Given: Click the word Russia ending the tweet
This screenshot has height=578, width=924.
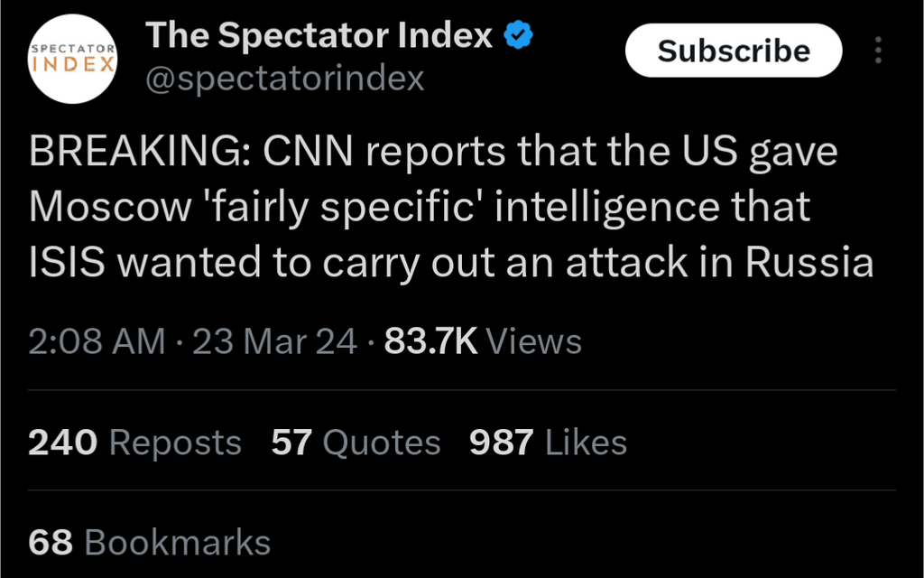Looking at the screenshot, I should coord(809,263).
